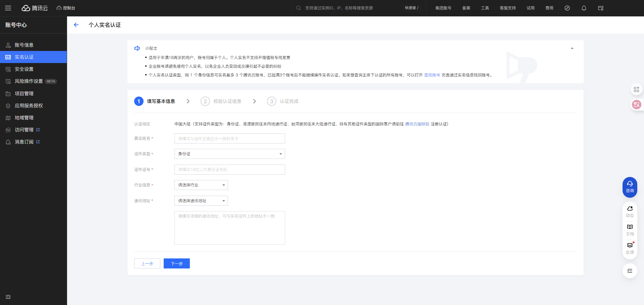Screen dimensions: 644x305
Task: Expand the 请选择行业 industry dropdown
Action: pos(201,185)
